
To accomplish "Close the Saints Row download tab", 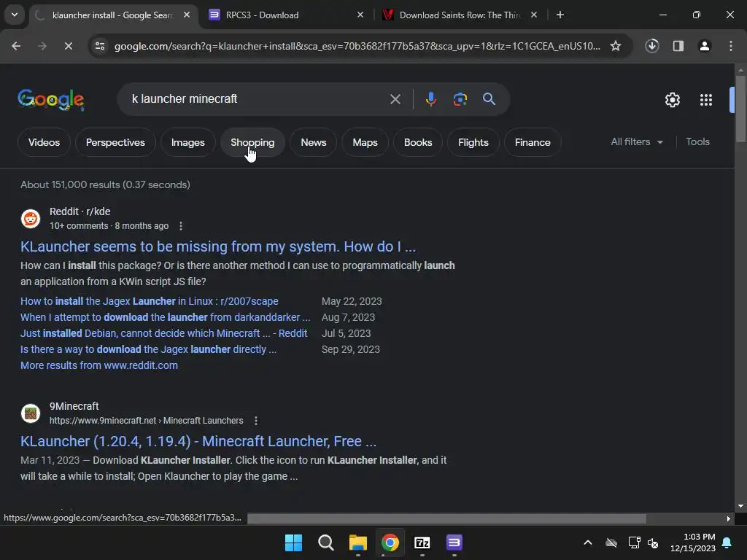I will 534,15.
